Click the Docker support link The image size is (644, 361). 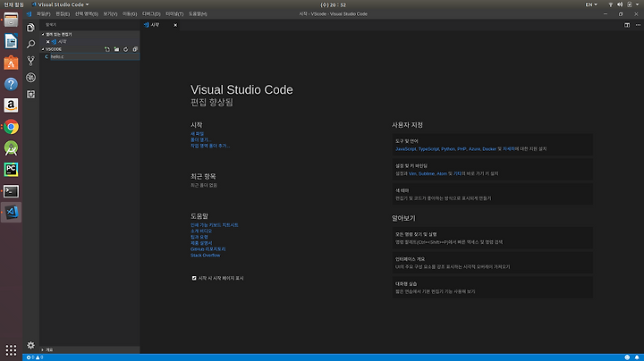[489, 149]
